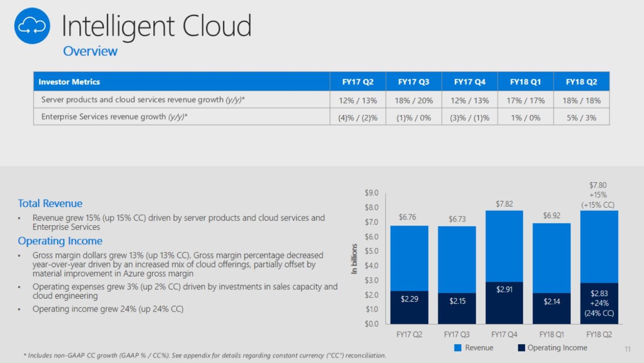Click the 17% / 17% table cell

point(526,101)
